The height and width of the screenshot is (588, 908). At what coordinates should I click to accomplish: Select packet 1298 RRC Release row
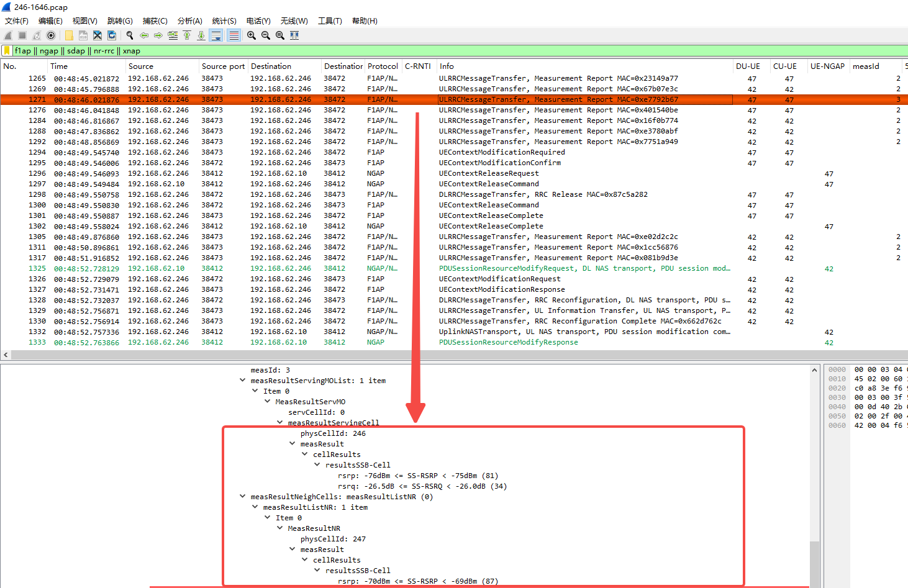tap(454, 195)
